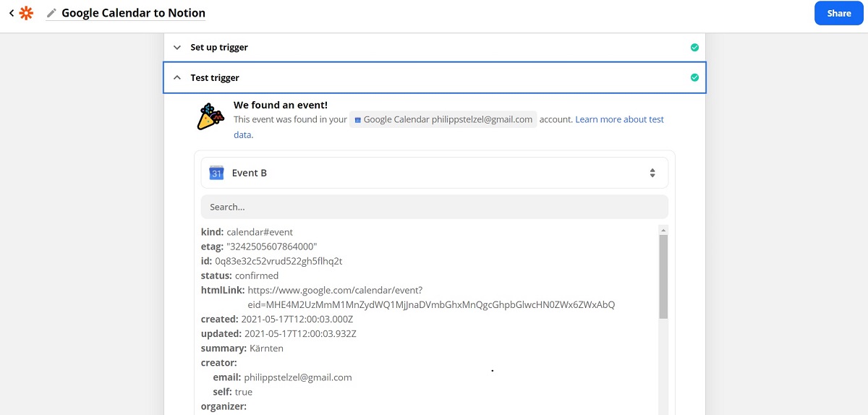Click the Google Calendar icon beside Event B

click(x=216, y=173)
